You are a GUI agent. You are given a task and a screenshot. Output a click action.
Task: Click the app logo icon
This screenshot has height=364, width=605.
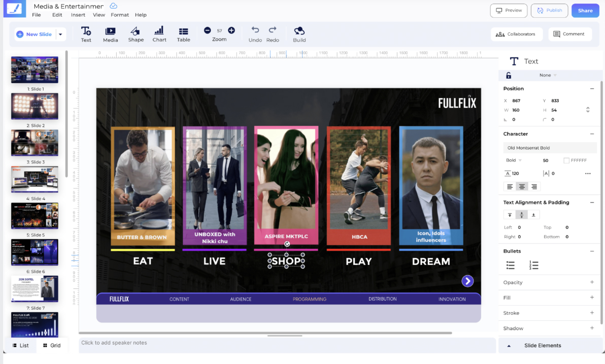[15, 9]
